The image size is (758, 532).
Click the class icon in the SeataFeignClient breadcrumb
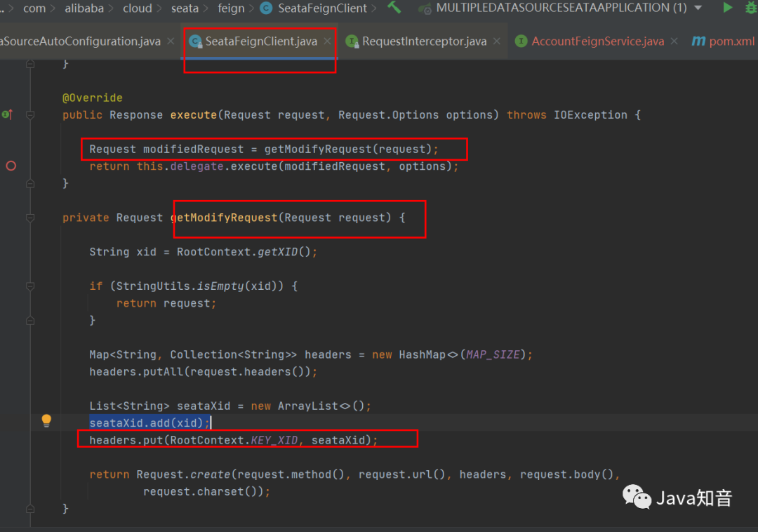(x=267, y=8)
